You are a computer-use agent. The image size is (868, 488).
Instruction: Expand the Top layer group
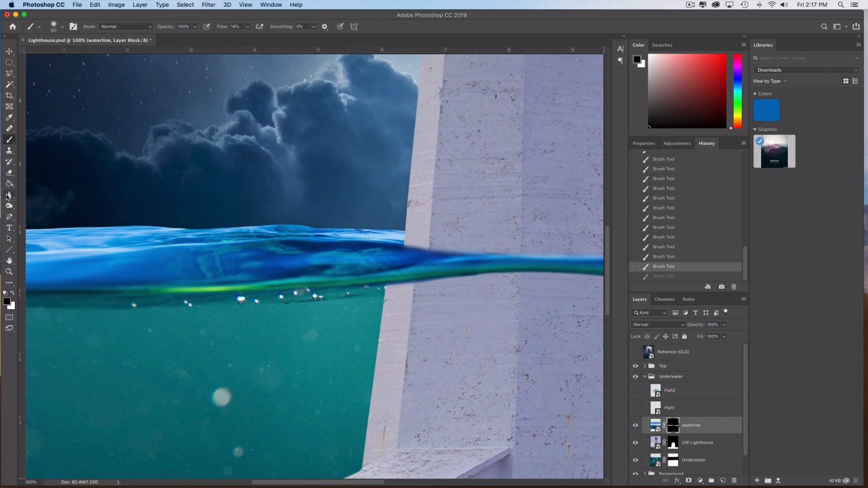[644, 366]
